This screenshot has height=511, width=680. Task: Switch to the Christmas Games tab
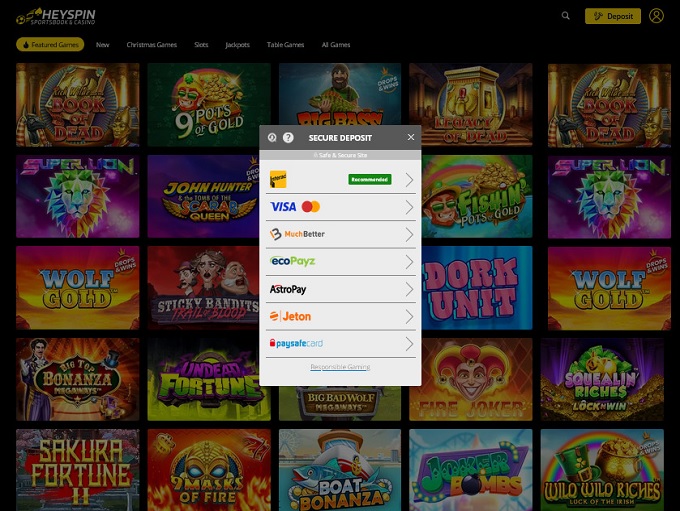tap(151, 45)
